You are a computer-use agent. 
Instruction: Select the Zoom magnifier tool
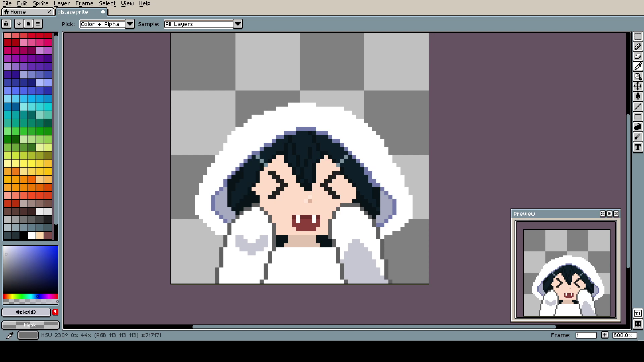pyautogui.click(x=638, y=76)
